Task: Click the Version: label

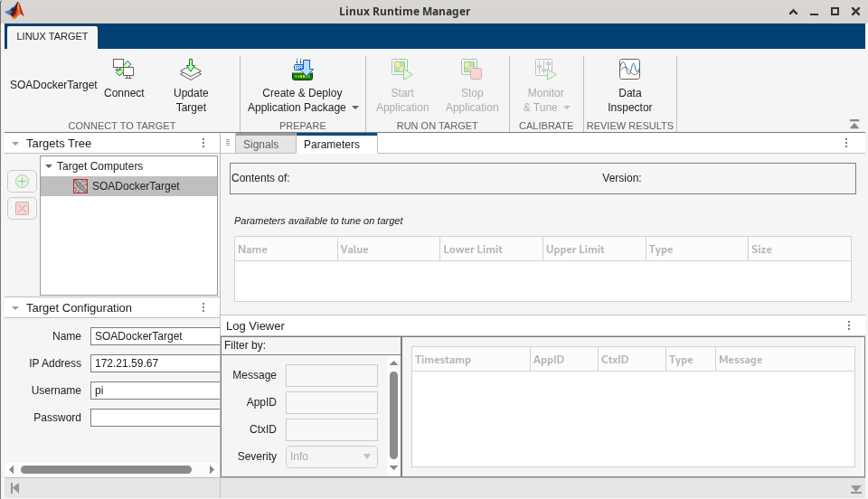Action: (x=622, y=178)
